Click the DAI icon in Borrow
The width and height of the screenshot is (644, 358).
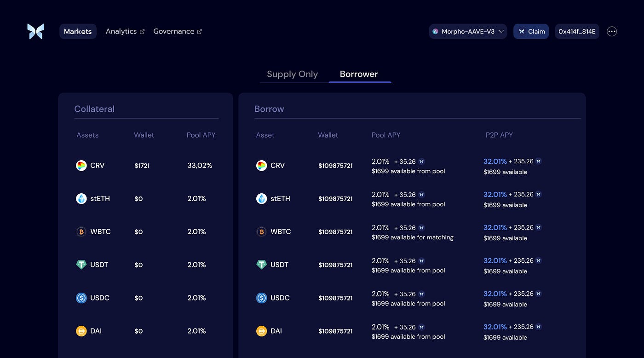(x=262, y=331)
